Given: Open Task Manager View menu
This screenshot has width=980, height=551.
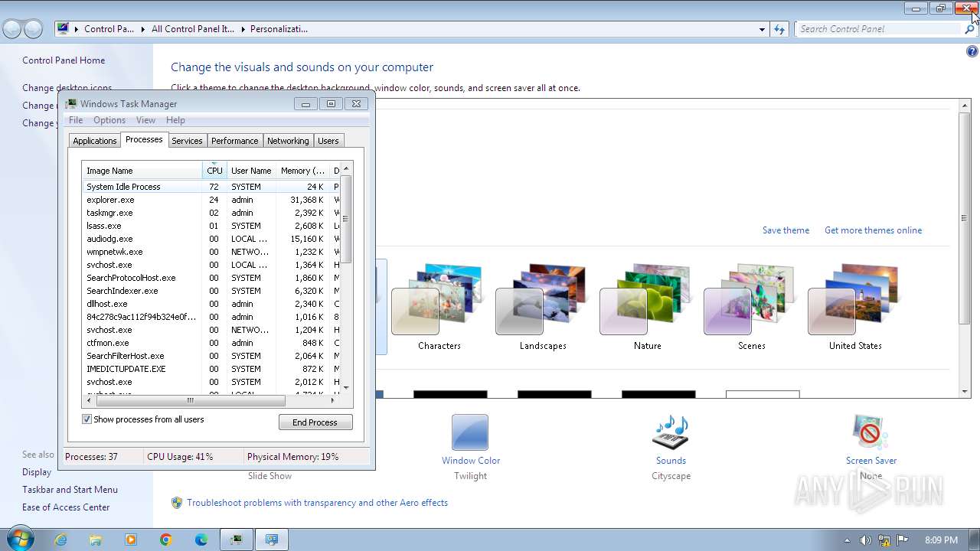Looking at the screenshot, I should click(145, 120).
